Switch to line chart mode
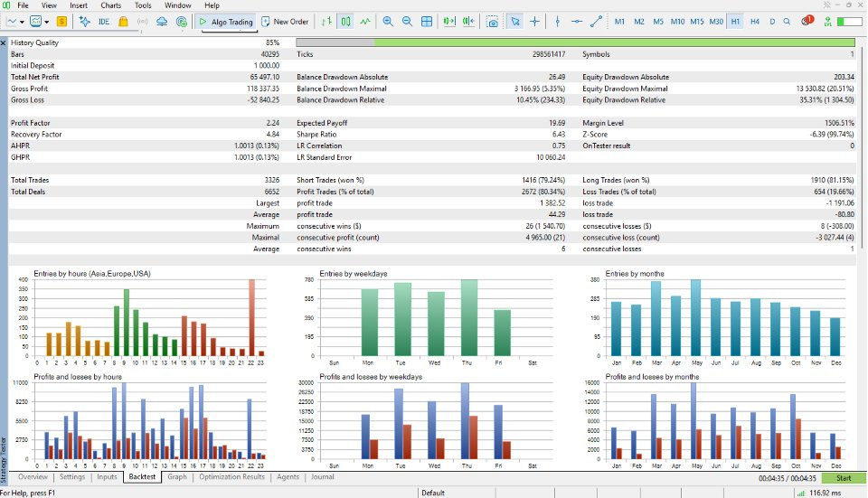This screenshot has width=868, height=498. [x=365, y=22]
